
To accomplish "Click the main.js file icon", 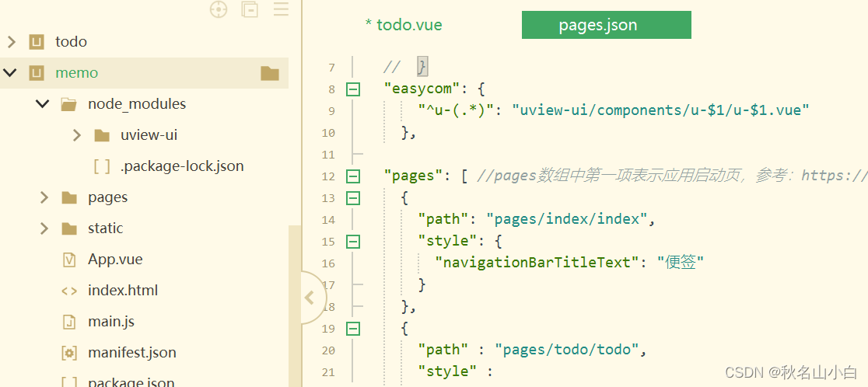I will click(68, 322).
